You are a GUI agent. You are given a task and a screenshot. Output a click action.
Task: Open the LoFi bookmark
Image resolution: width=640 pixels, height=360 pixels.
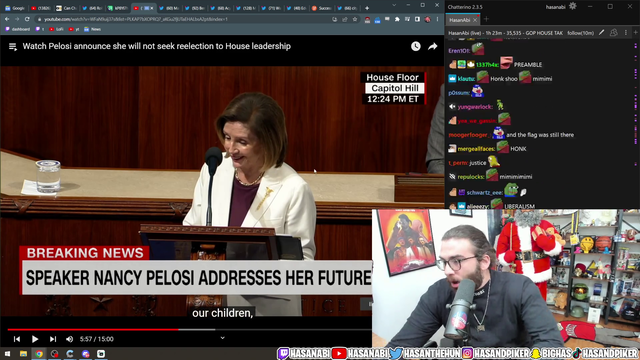click(57, 29)
